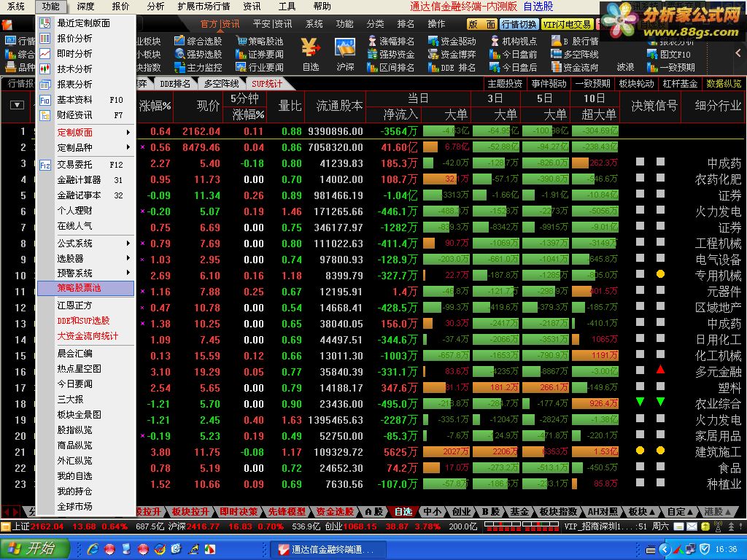Sort by 量比 column header
The width and height of the screenshot is (747, 560).
click(x=290, y=106)
